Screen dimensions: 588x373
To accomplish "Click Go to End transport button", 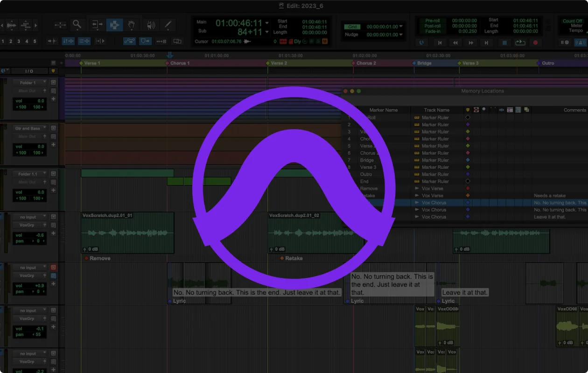I will (x=487, y=42).
